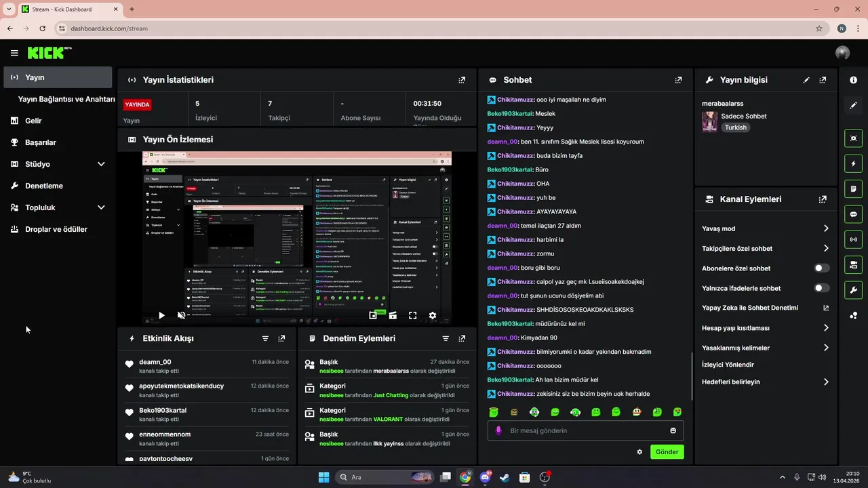Click the Sadece Sohbet category thumbnail

pyautogui.click(x=709, y=121)
